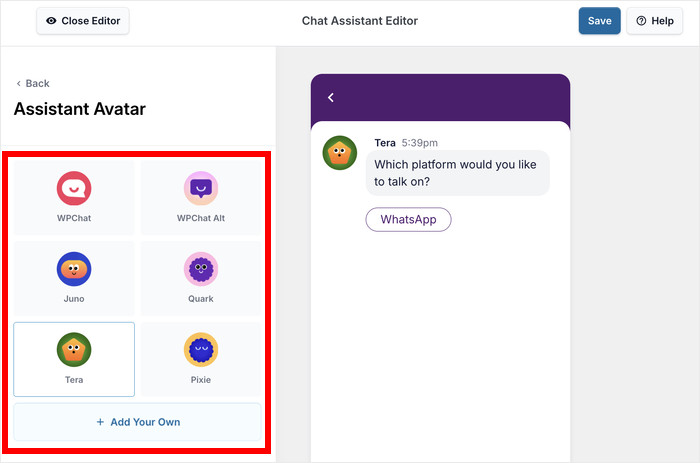This screenshot has height=463, width=700.
Task: Click Tera's avatar in the chat preview
Action: pyautogui.click(x=340, y=153)
